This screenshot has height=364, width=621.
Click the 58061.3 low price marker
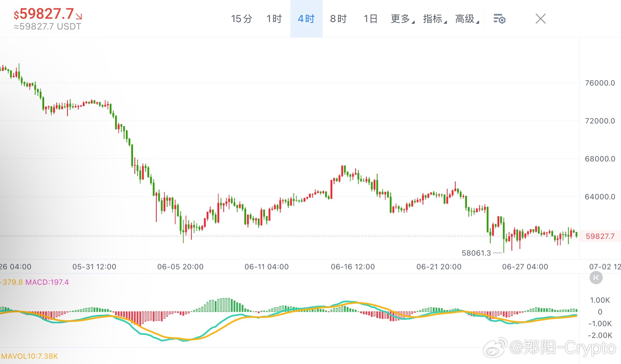[x=476, y=253]
